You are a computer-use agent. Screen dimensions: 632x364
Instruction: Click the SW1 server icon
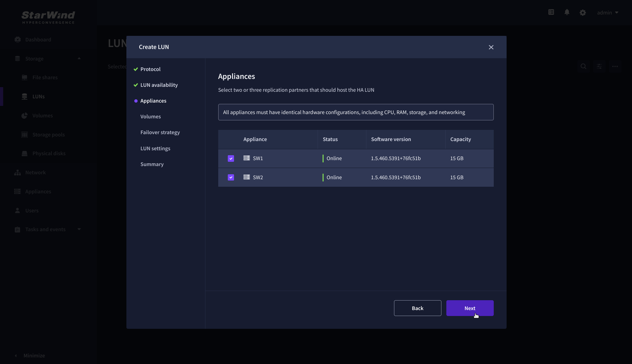tap(247, 158)
